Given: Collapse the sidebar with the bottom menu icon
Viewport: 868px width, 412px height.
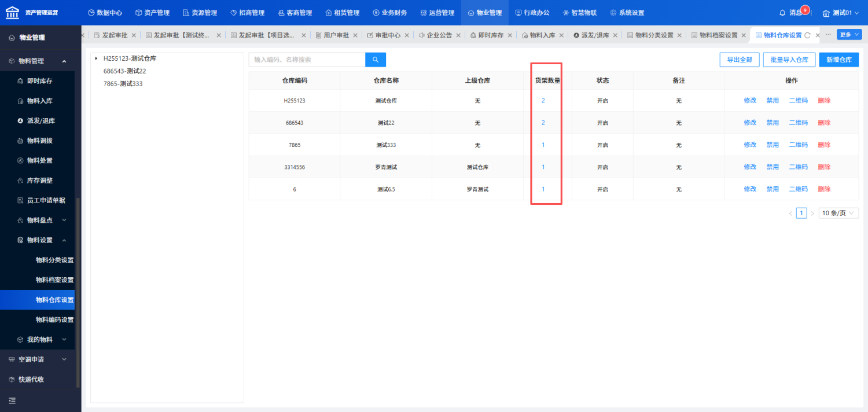Looking at the screenshot, I should (x=12, y=400).
